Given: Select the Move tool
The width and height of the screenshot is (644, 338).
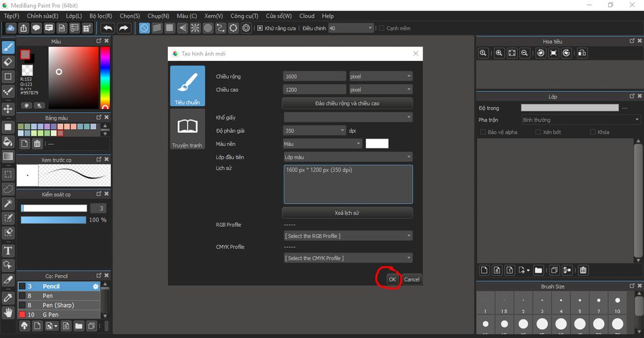Looking at the screenshot, I should [8, 109].
